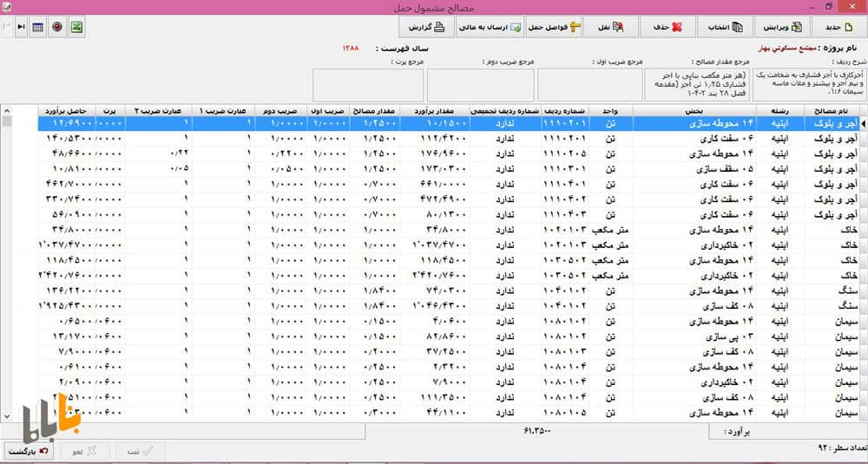Click the عبارت ضریب ۲ column header
Viewport: 868px width, 464px height.
[159, 111]
